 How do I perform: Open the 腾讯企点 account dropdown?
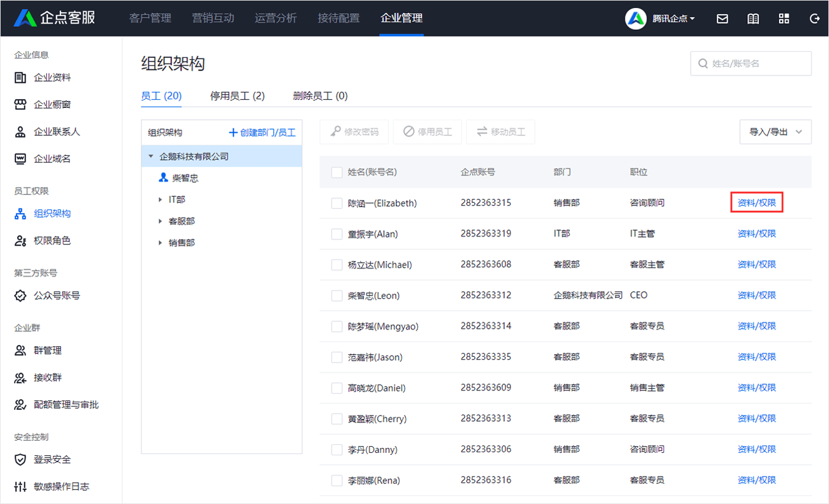click(673, 18)
